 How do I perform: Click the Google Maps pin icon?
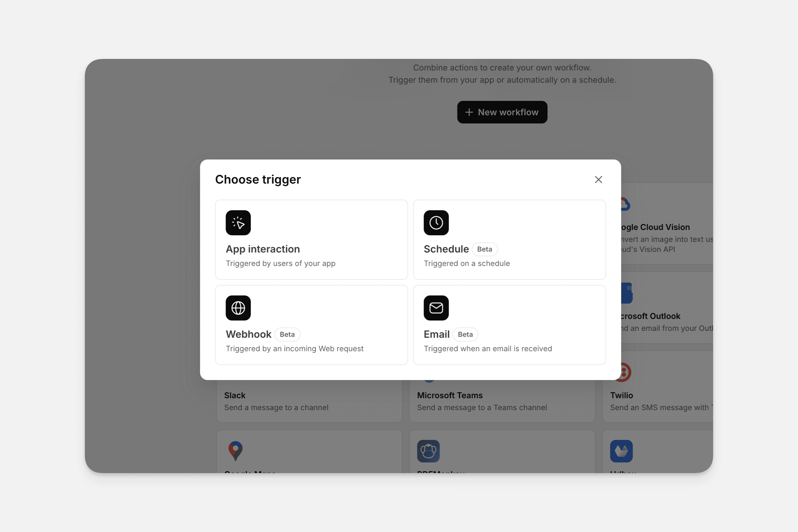236,451
